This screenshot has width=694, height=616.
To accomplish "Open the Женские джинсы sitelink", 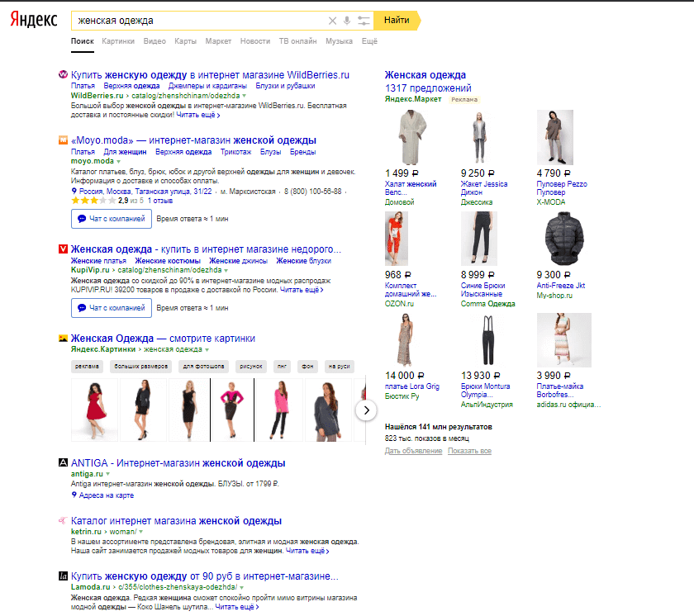I will (239, 261).
